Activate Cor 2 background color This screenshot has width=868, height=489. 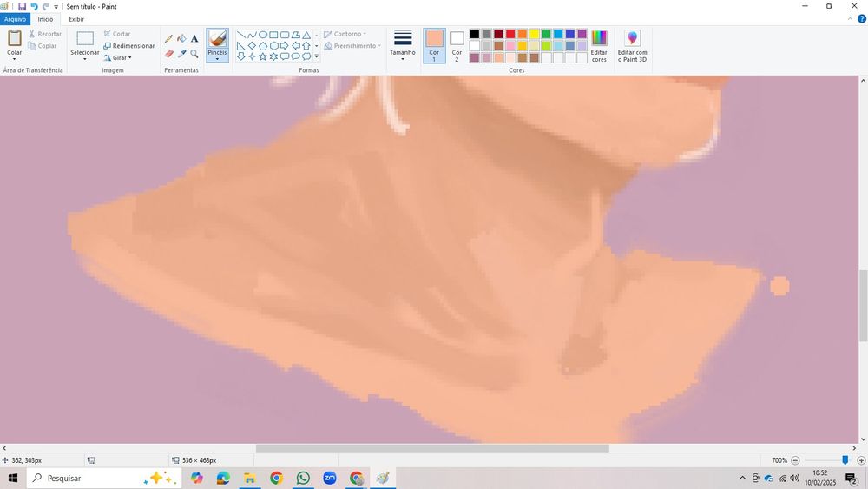point(457,45)
